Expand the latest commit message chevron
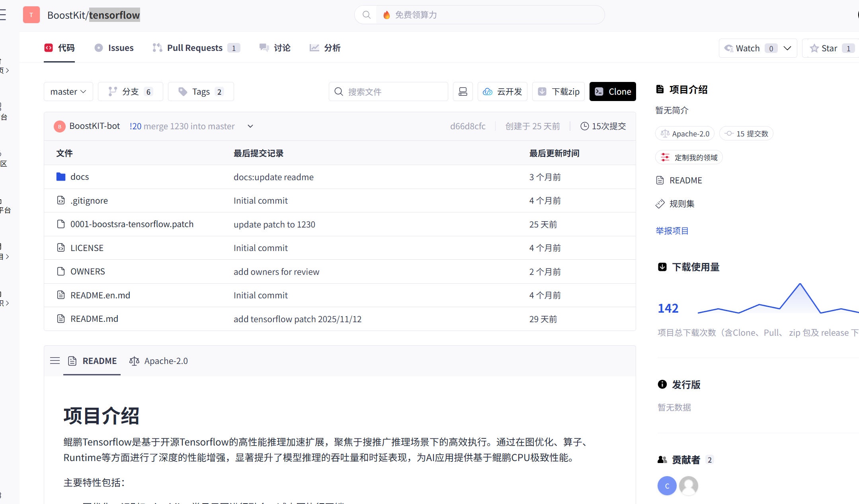Image resolution: width=859 pixels, height=504 pixels. coord(250,126)
